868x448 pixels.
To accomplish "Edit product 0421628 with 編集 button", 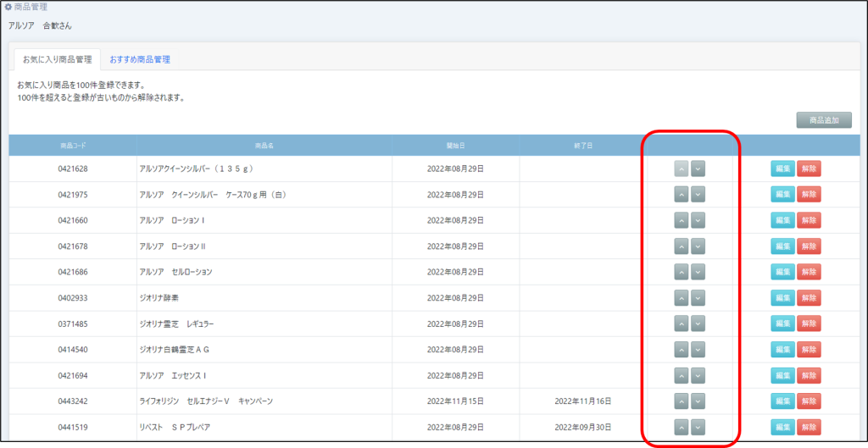I will (x=782, y=169).
